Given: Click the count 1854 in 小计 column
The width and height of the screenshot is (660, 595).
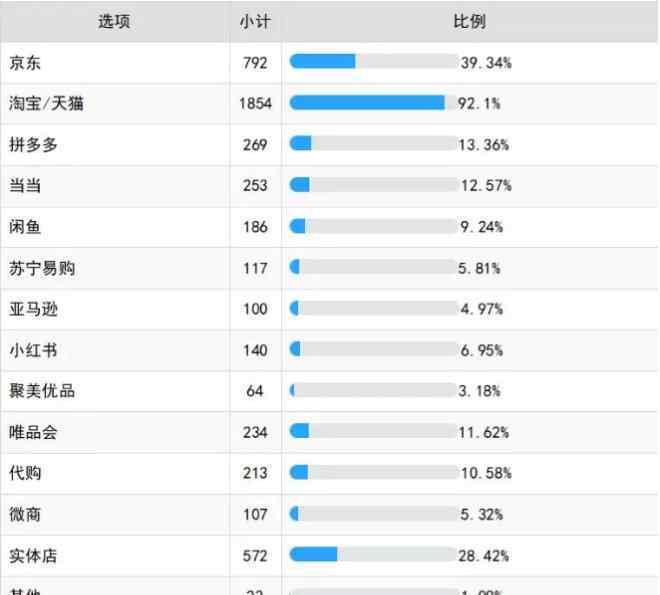Looking at the screenshot, I should click(255, 103).
